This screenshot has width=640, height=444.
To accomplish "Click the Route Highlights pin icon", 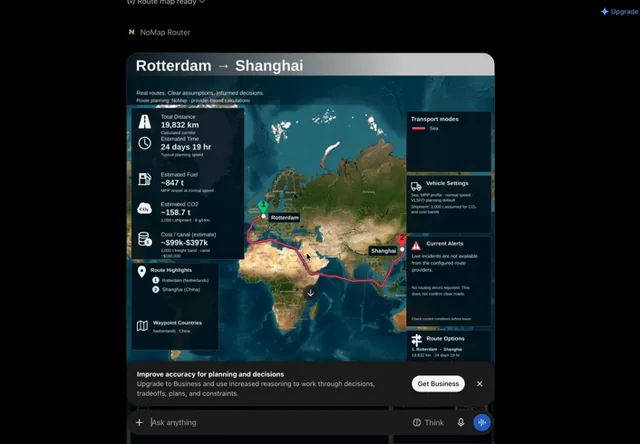I will point(142,272).
